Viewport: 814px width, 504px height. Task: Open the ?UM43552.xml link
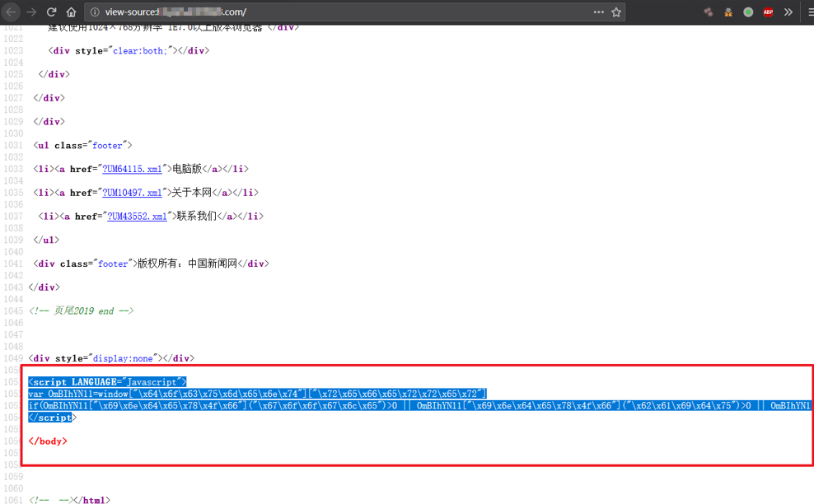137,217
